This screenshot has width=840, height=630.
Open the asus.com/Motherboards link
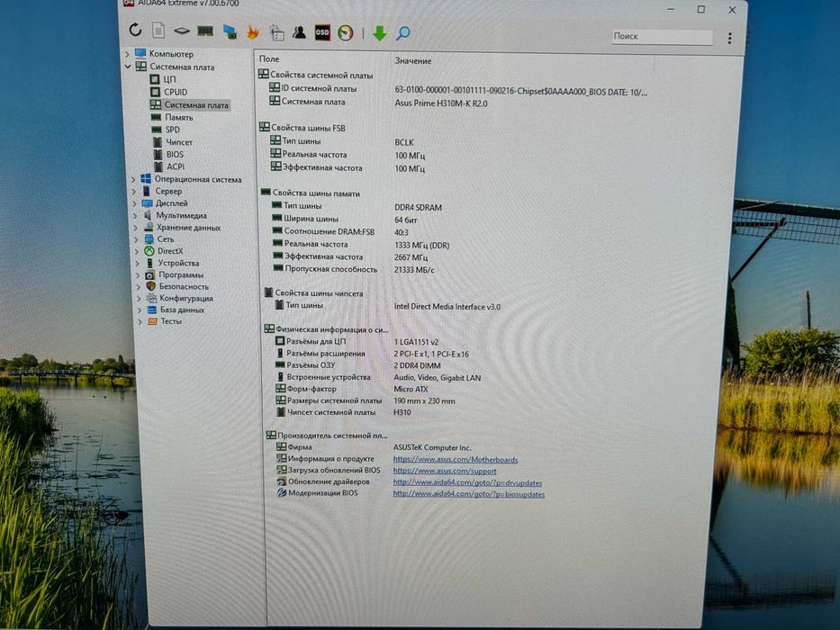pos(456,460)
